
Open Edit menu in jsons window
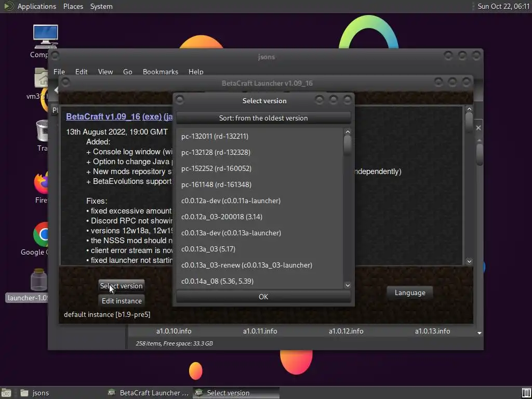[82, 72]
